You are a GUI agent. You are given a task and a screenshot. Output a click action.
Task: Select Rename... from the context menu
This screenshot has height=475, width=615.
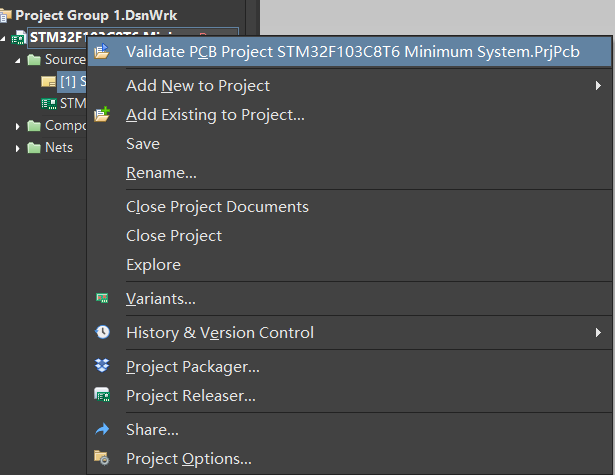click(161, 173)
